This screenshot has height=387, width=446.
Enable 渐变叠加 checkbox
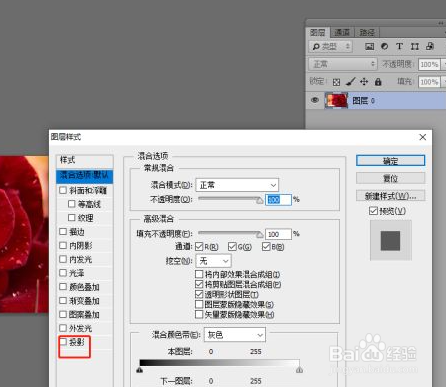pos(63,300)
